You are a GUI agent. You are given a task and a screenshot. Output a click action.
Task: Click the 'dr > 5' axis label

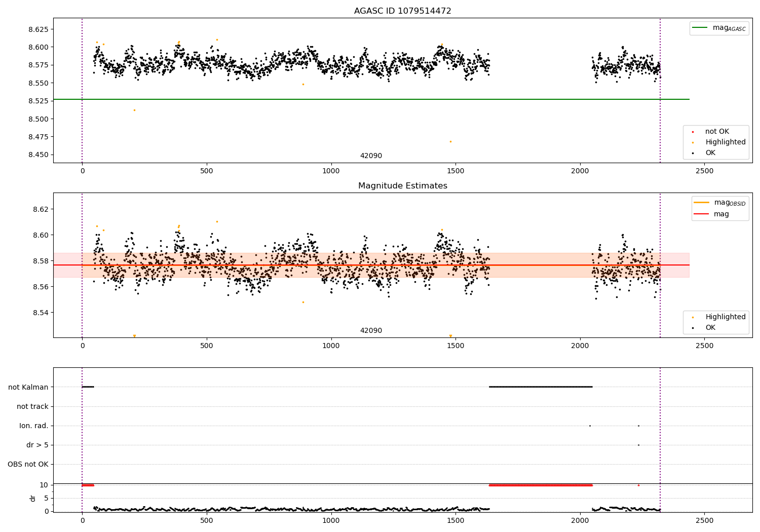tap(37, 445)
